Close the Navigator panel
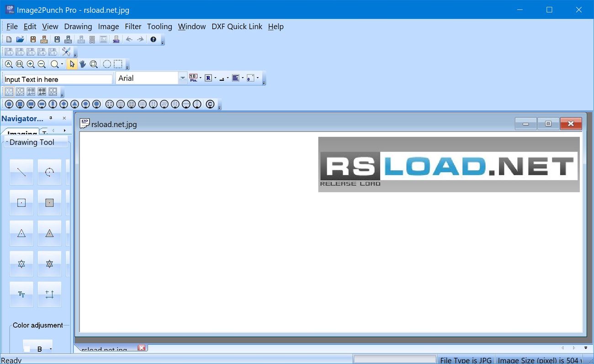The width and height of the screenshot is (594, 364). (64, 118)
